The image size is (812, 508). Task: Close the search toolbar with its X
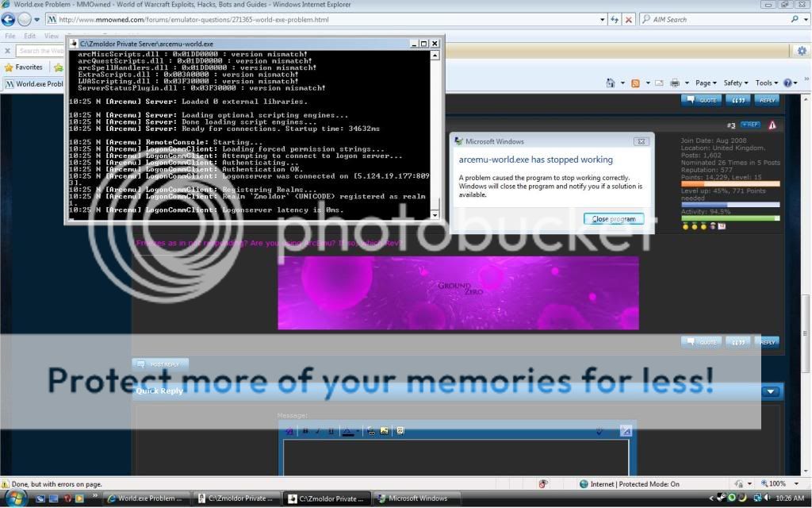tap(7, 51)
